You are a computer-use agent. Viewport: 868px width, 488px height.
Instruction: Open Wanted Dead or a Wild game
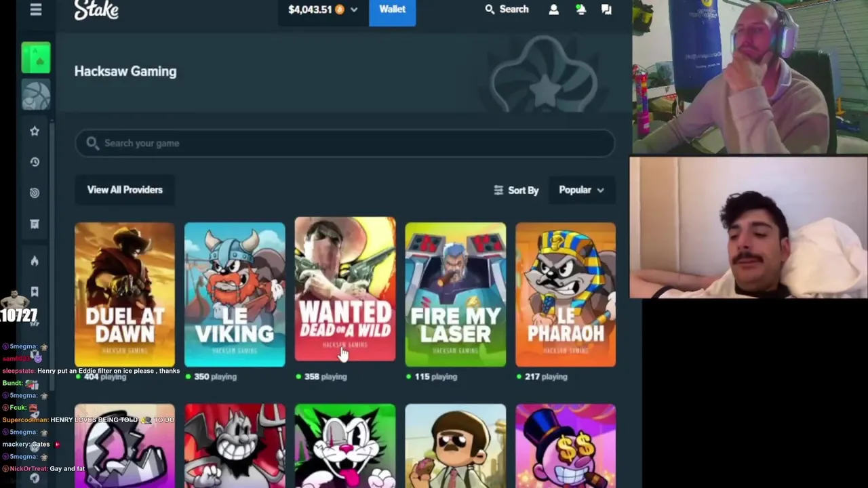(x=345, y=289)
